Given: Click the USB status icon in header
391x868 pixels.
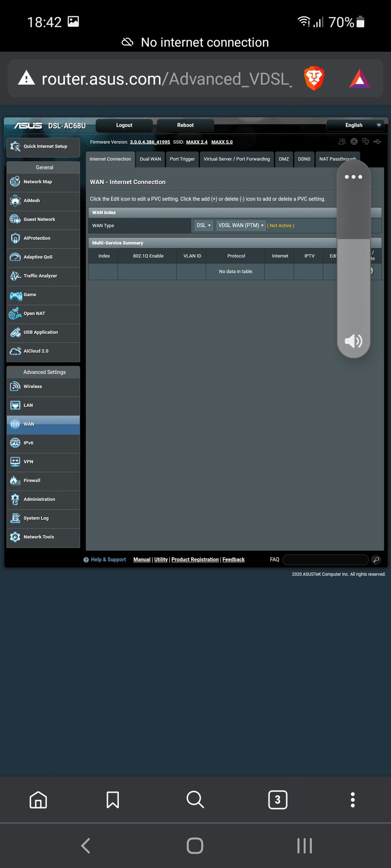Looking at the screenshot, I should pyautogui.click(x=377, y=142).
